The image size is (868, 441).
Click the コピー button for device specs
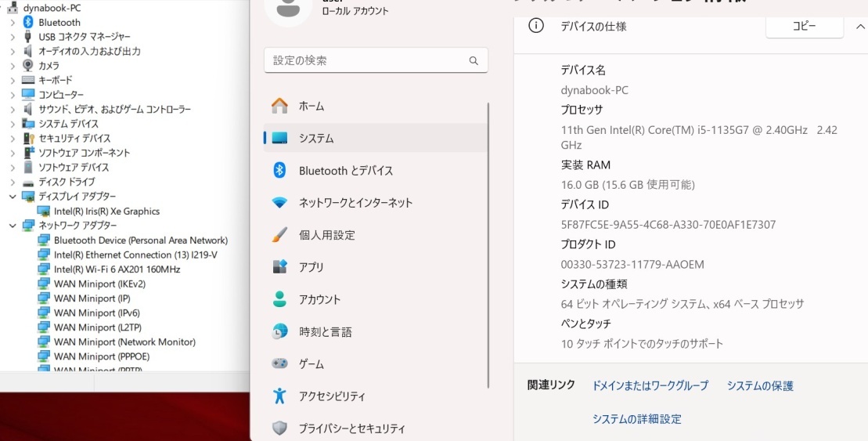pyautogui.click(x=805, y=26)
